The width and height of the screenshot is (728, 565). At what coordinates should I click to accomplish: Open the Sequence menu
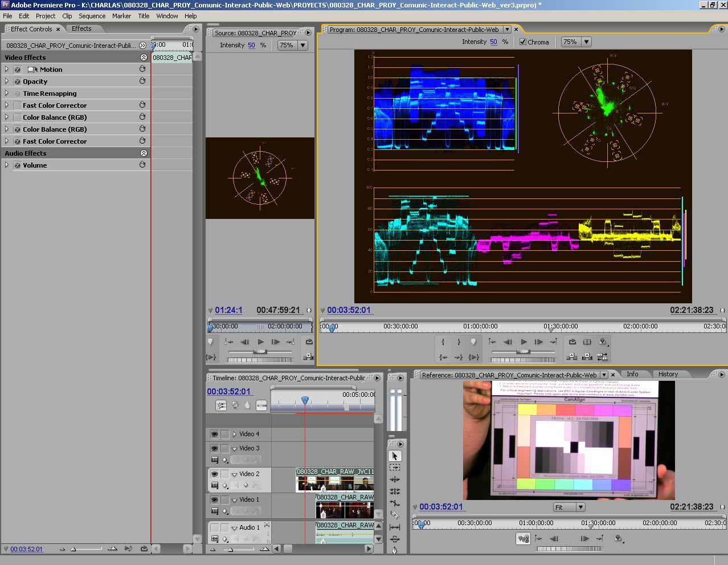(92, 16)
